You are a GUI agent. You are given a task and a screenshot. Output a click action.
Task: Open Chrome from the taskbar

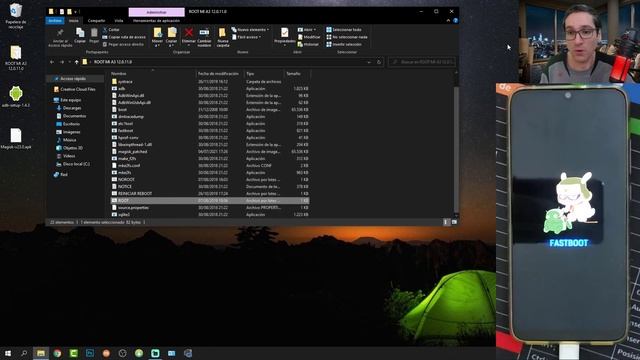pyautogui.click(x=57, y=353)
